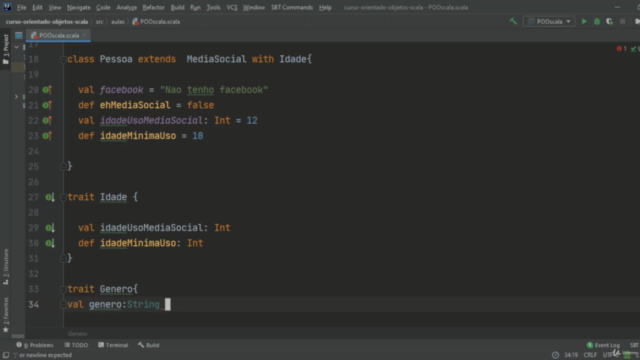Open the Favorites tool window sidebar tab

click(x=6, y=315)
